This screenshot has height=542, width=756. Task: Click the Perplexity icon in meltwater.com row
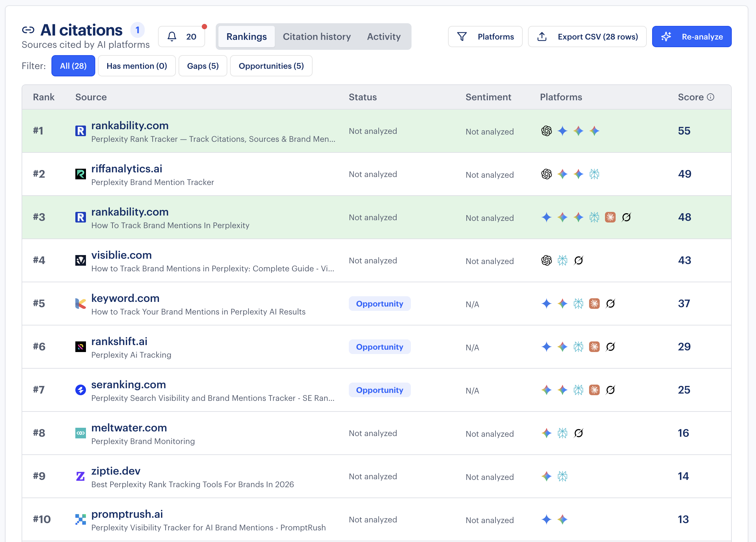coord(562,433)
